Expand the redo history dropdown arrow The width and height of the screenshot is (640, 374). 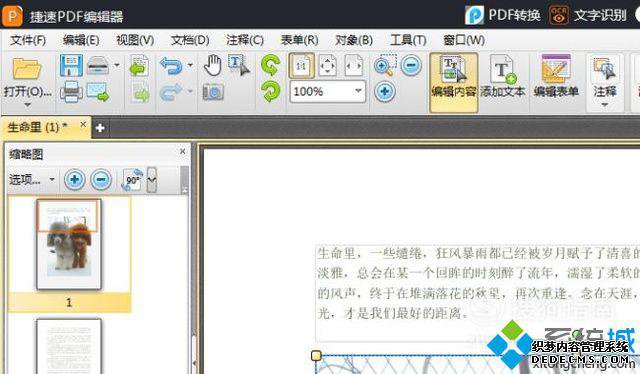coord(190,91)
